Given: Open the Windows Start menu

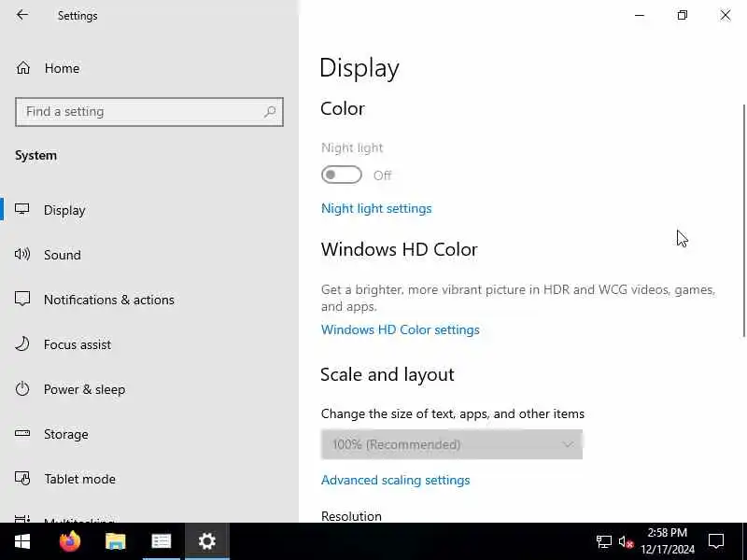Looking at the screenshot, I should point(22,541).
